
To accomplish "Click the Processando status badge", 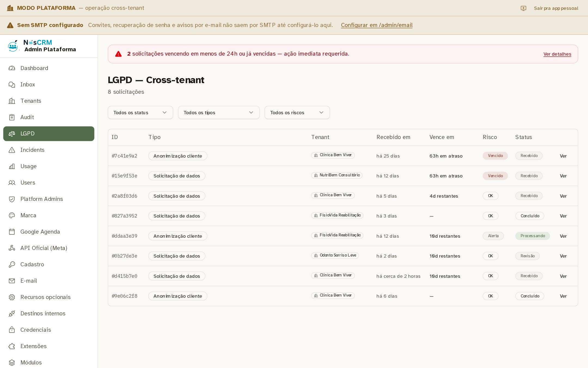I will click(x=532, y=236).
